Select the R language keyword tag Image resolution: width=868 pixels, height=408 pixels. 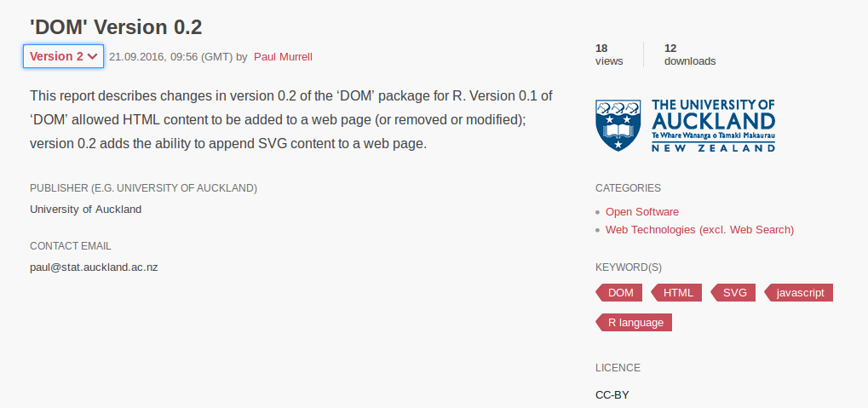(x=634, y=322)
